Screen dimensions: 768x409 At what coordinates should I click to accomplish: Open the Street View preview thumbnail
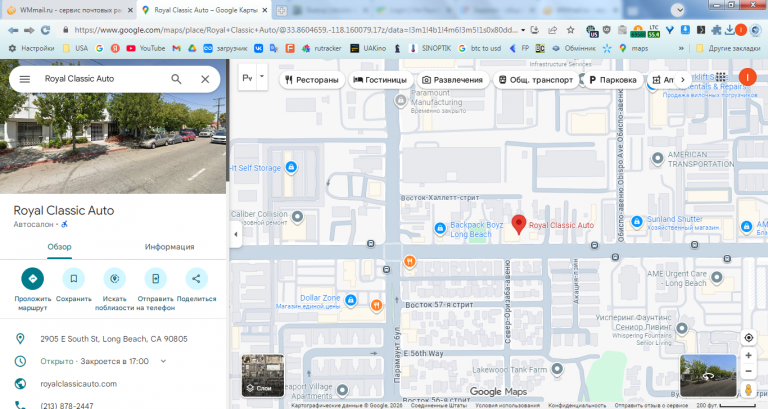coord(708,375)
